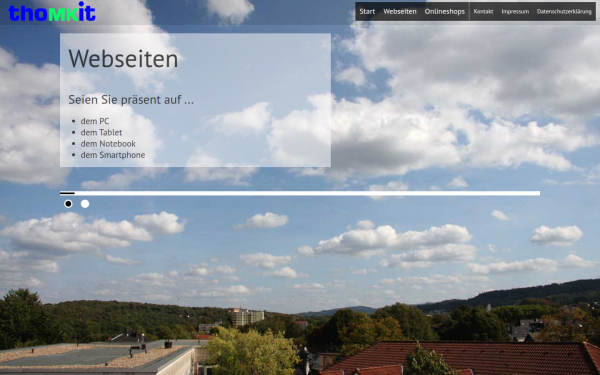Viewport: 600px width, 375px height.
Task: Click the Webseiten slide heading
Action: click(x=123, y=59)
